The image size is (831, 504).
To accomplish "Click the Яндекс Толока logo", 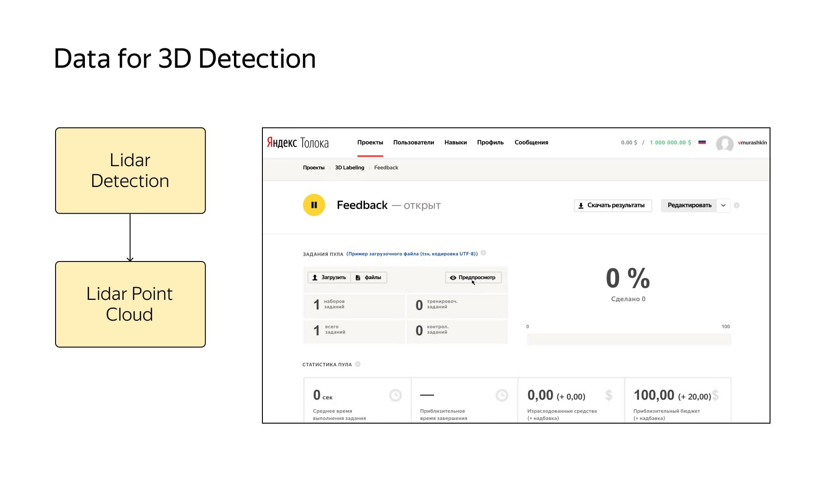I will (298, 143).
